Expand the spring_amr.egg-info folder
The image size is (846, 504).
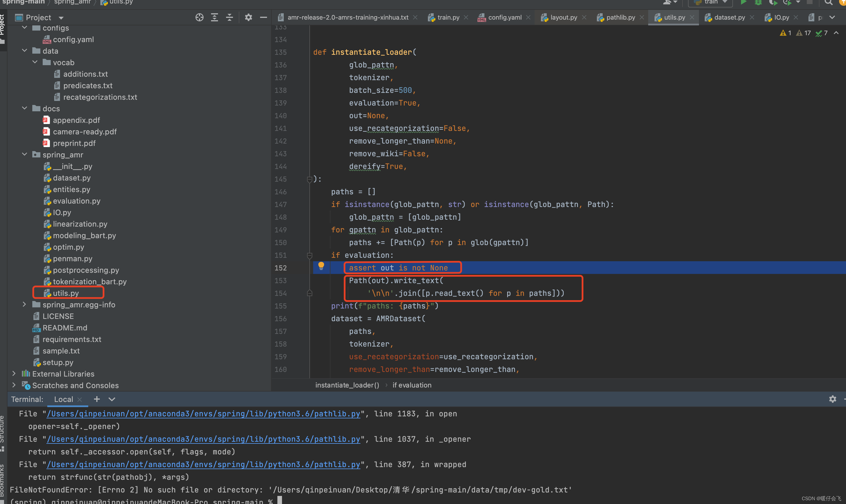25,305
